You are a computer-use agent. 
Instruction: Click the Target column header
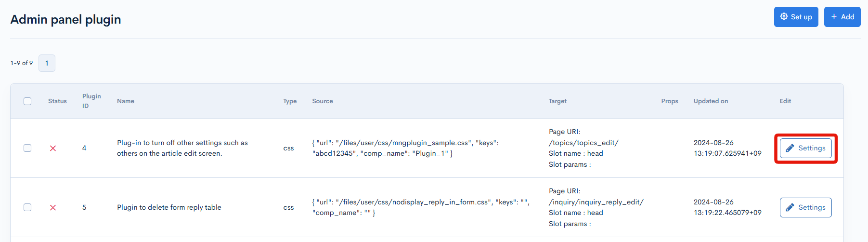(557, 101)
